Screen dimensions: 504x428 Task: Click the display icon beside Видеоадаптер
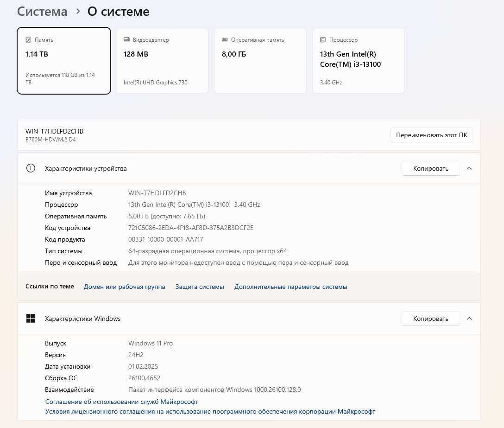[x=126, y=39]
